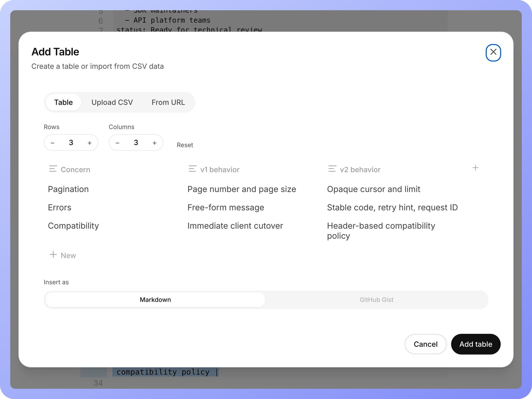Image resolution: width=532 pixels, height=399 pixels.
Task: Edit the 'Free-form message' cell
Action: coord(226,207)
